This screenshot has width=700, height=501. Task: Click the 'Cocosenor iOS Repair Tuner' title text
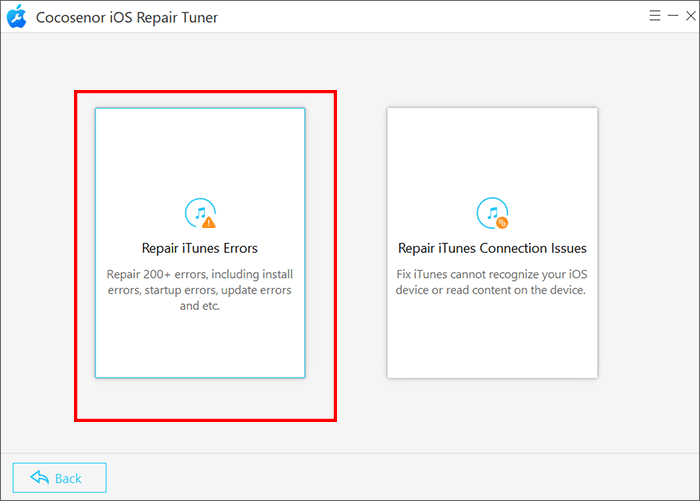tap(127, 17)
